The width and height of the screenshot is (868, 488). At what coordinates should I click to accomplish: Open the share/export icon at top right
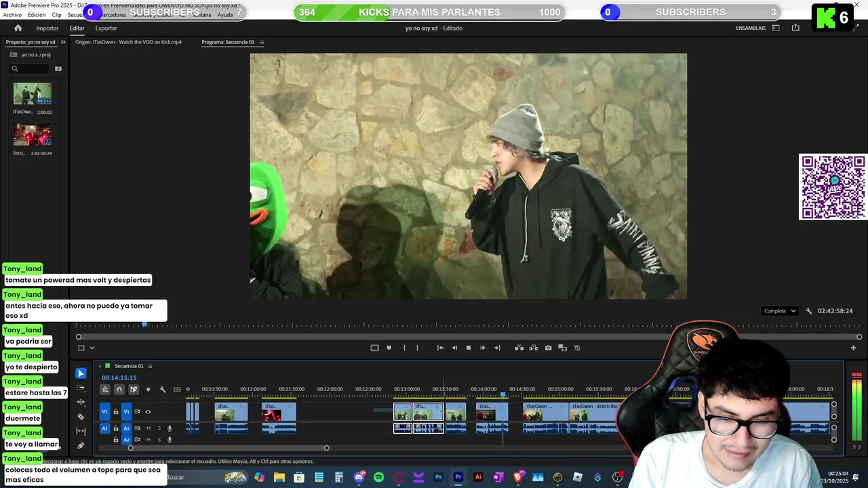point(795,28)
